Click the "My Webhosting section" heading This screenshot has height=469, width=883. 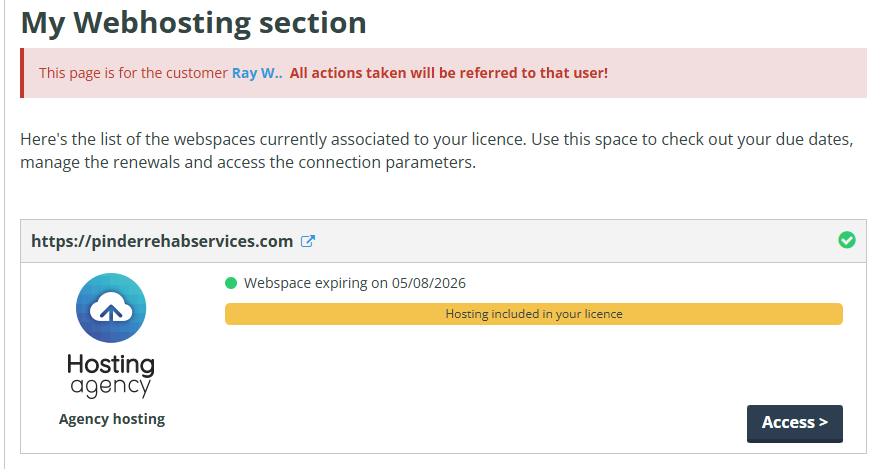pos(193,22)
